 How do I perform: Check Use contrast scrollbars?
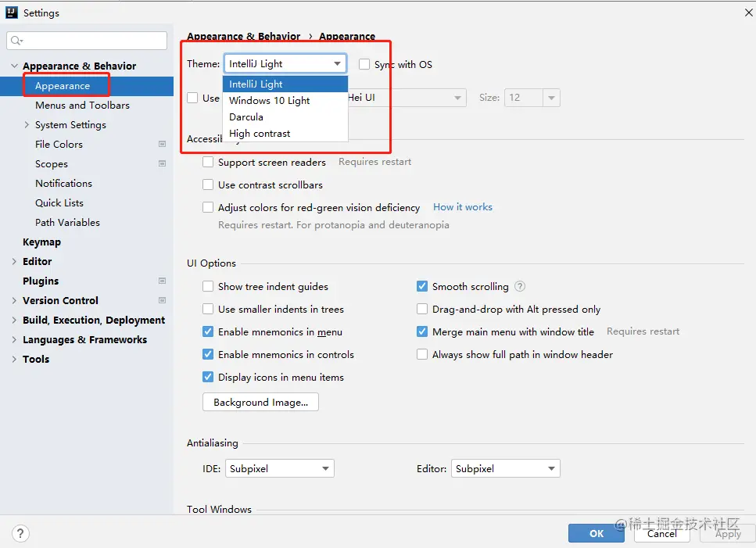tap(208, 184)
